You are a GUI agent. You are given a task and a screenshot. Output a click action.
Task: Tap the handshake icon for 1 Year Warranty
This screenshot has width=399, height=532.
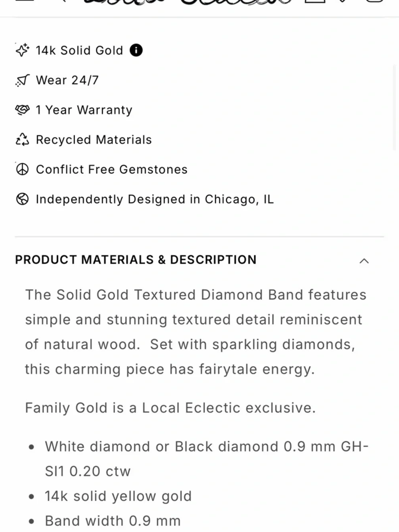click(x=22, y=110)
